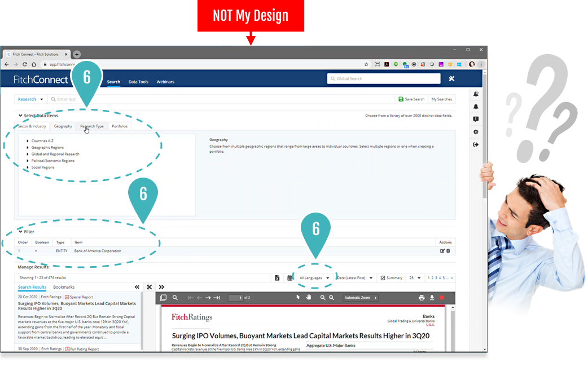The image size is (588, 371).
Task: Open the Portfolios tab
Action: (x=120, y=126)
